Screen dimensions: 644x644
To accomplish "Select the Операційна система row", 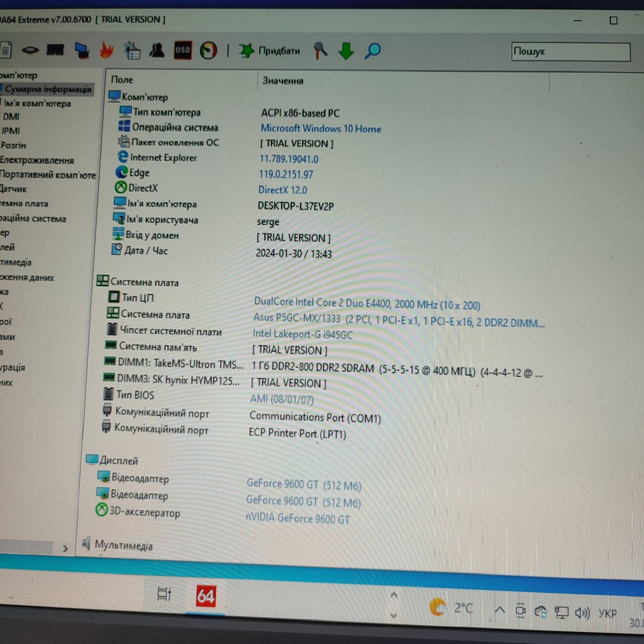I will 175,128.
